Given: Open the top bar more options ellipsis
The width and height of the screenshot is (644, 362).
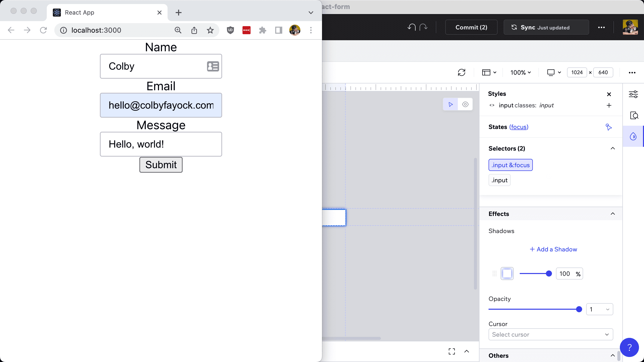Looking at the screenshot, I should point(601,27).
